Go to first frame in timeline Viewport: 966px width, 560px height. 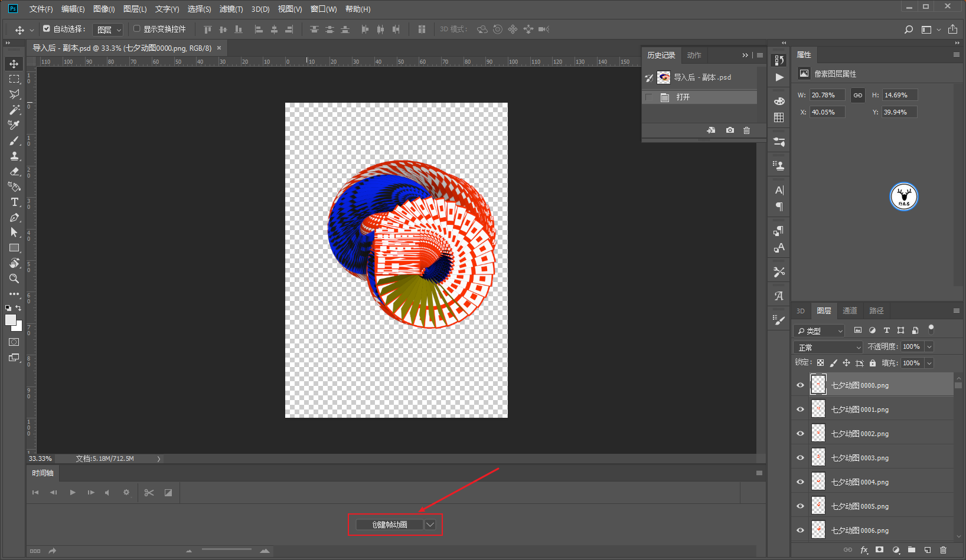tap(35, 493)
